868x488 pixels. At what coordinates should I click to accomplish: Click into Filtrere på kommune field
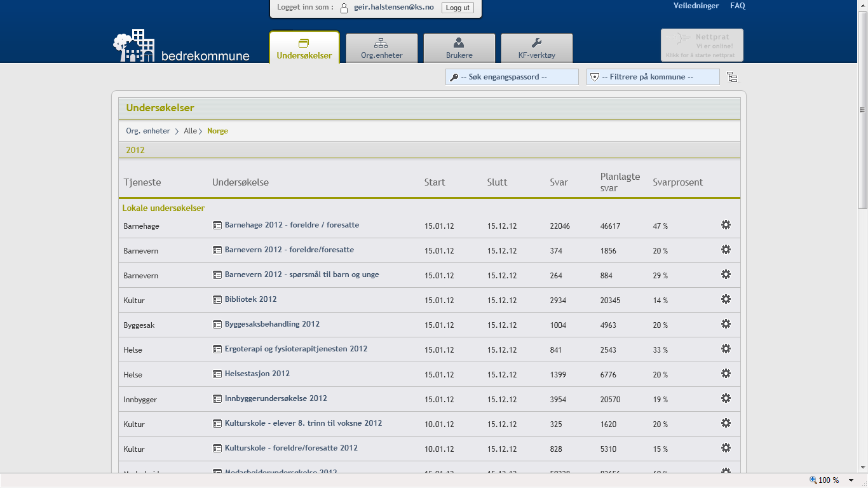click(x=653, y=77)
